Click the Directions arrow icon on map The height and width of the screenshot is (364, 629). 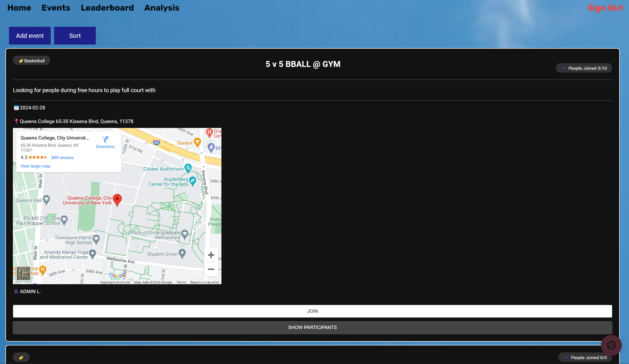105,140
